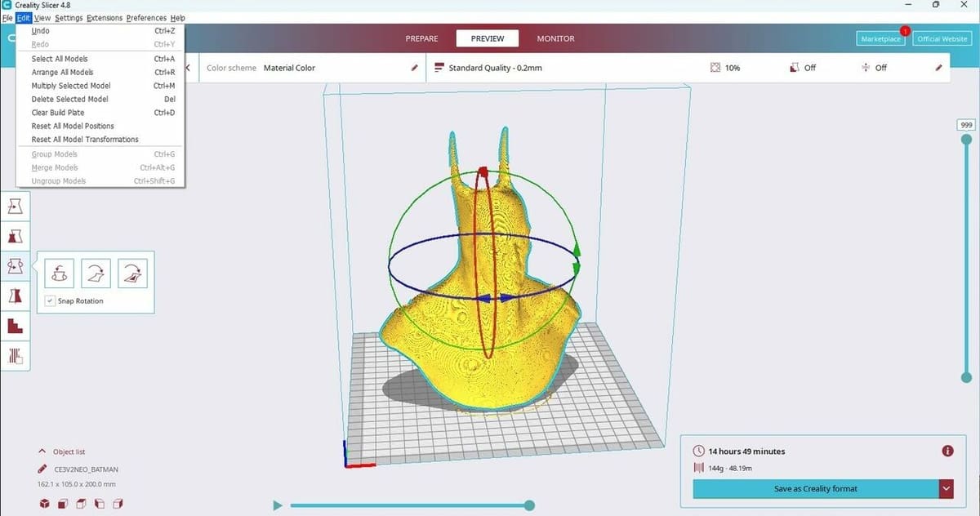Click the layer number field showing 999
The height and width of the screenshot is (516, 980).
(x=966, y=125)
